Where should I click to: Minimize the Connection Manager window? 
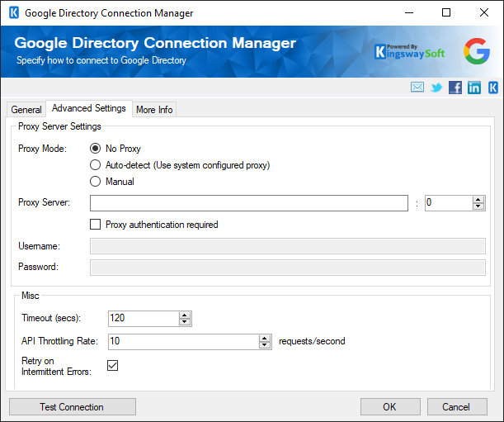[409, 13]
